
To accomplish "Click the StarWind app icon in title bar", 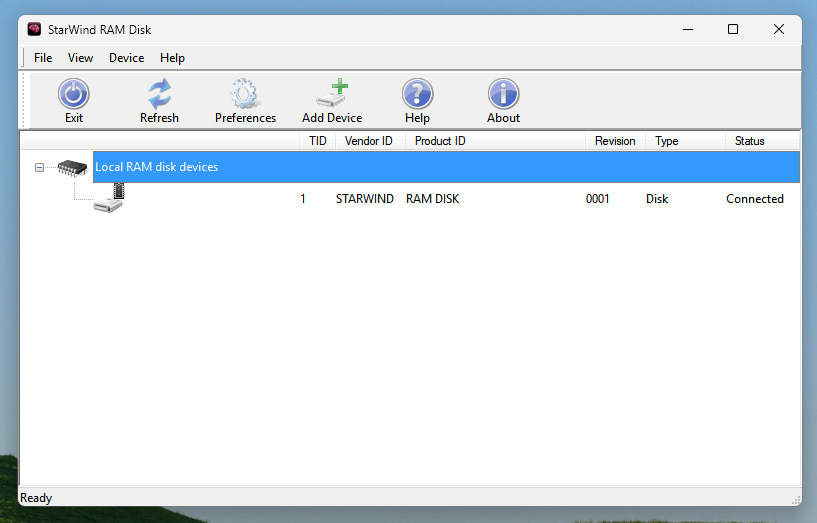I will pyautogui.click(x=34, y=29).
